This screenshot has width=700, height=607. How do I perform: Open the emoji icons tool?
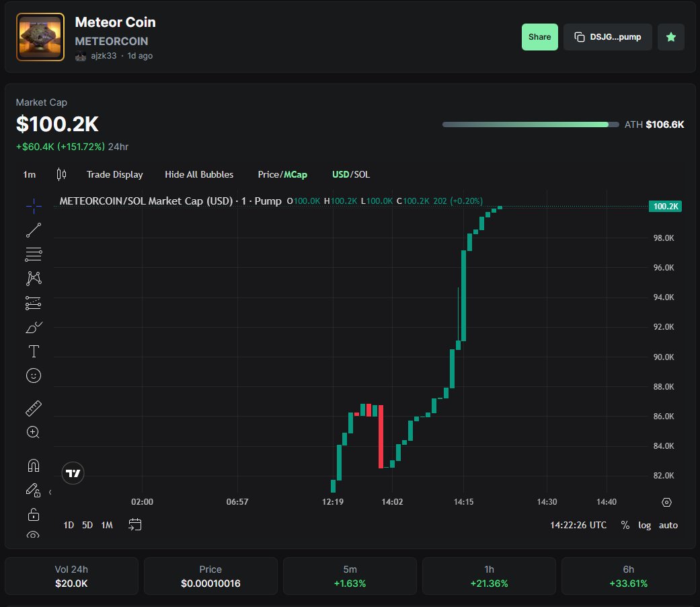click(x=34, y=376)
